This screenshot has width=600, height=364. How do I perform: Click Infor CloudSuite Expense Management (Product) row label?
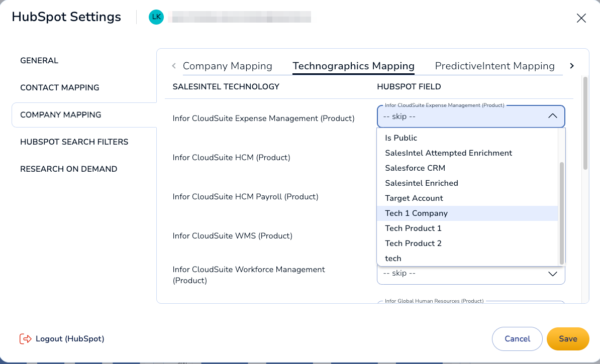coord(263,118)
